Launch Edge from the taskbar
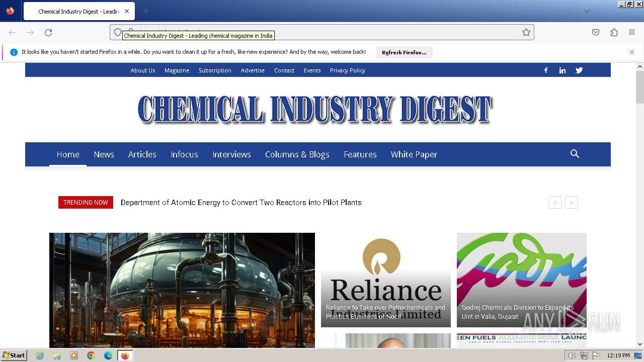Image resolution: width=644 pixels, height=362 pixels. coord(108,355)
